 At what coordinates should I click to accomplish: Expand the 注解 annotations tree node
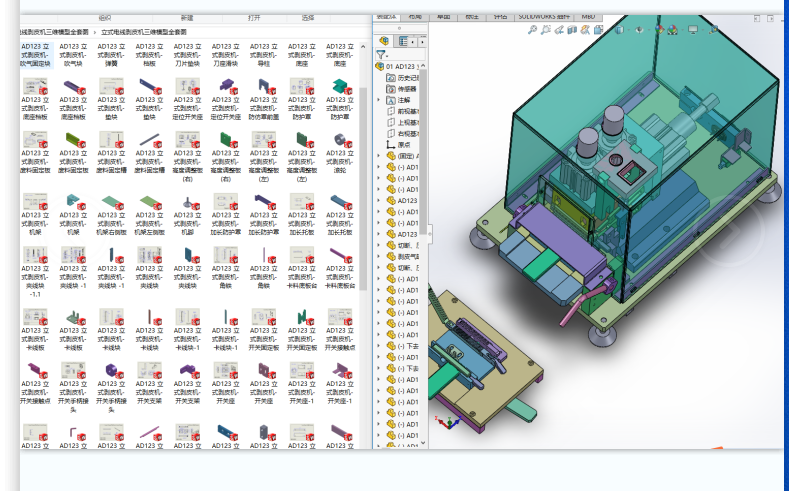coord(378,100)
